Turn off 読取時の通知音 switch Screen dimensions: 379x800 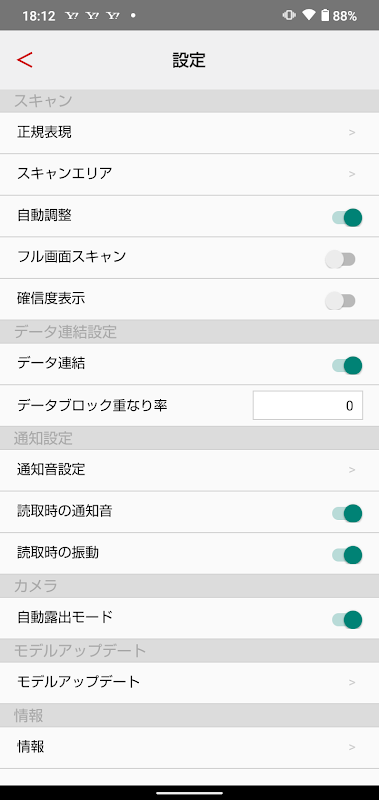[347, 513]
